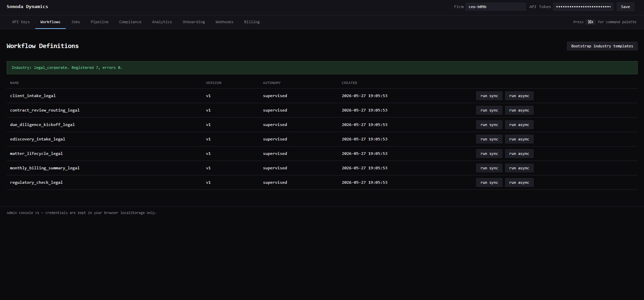This screenshot has width=644, height=300.
Task: Run async for ediscovery_intake_legal
Action: 519,139
